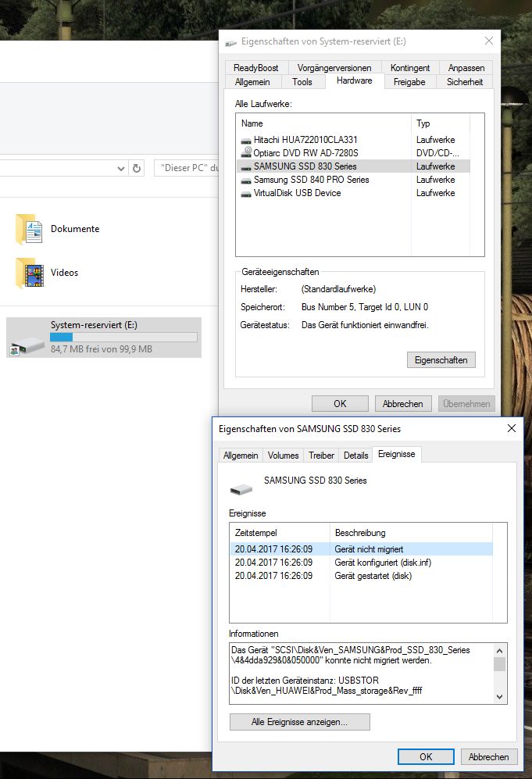This screenshot has height=779, width=532.
Task: Click the Zeitstempel column header
Action: tap(280, 533)
